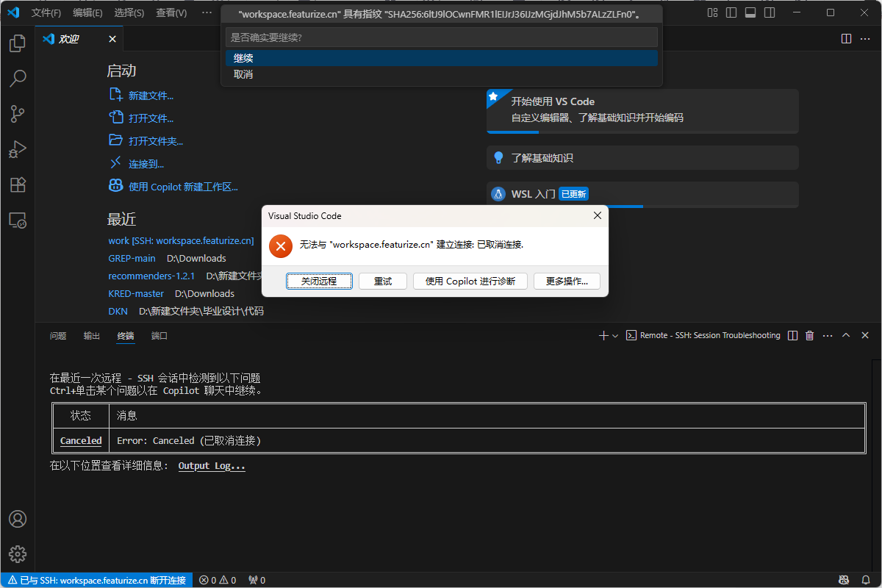
Task: Hide the terminal panel
Action: 864,335
